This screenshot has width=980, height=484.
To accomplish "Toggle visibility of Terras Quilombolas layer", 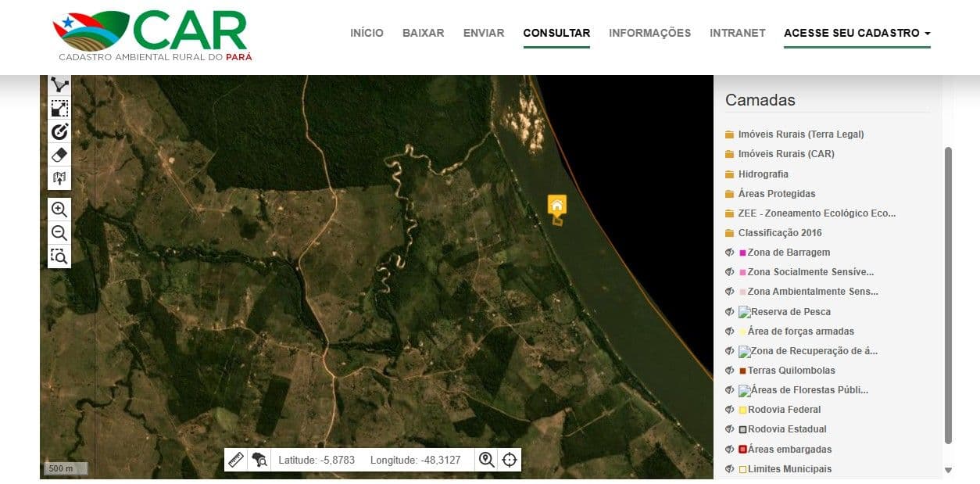I will pyautogui.click(x=729, y=371).
